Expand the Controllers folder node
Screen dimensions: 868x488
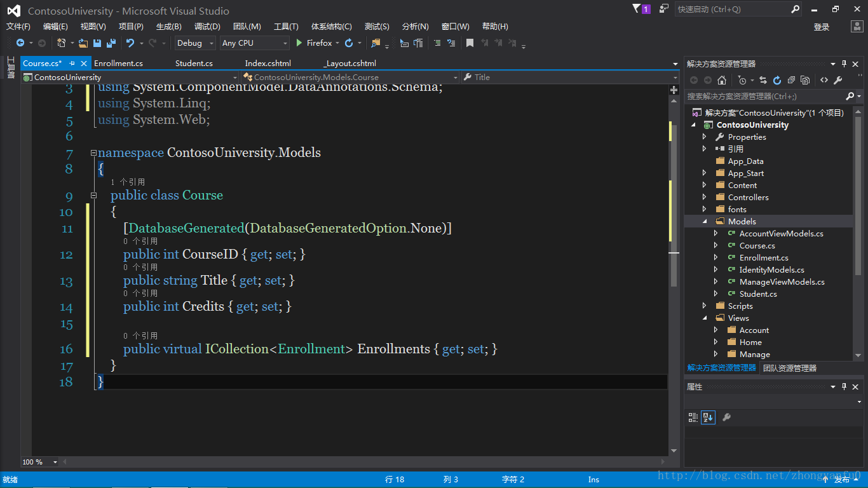pyautogui.click(x=704, y=197)
